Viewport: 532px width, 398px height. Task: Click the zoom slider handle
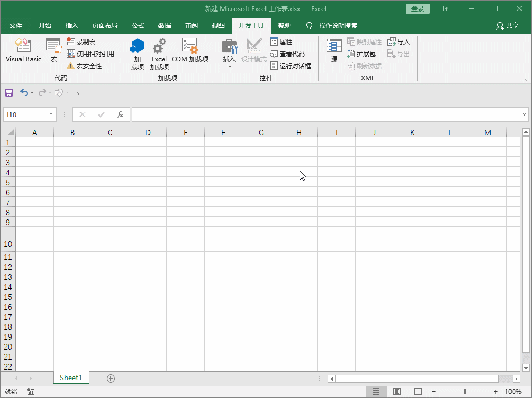tap(465, 392)
